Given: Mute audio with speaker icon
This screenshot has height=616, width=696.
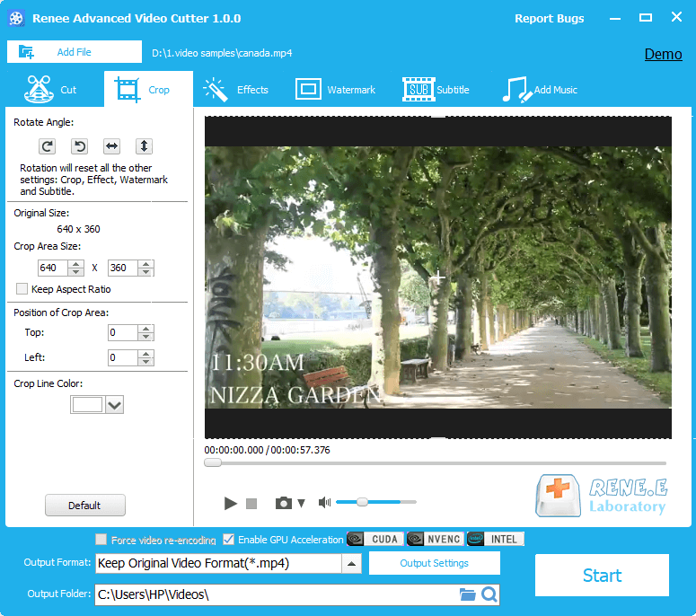Looking at the screenshot, I should click(x=324, y=502).
